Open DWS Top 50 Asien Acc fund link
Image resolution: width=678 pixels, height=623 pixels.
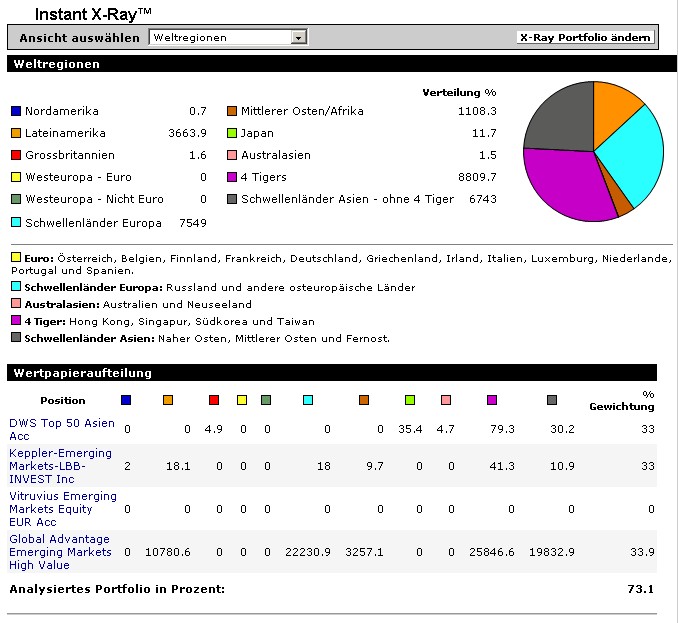click(62, 429)
